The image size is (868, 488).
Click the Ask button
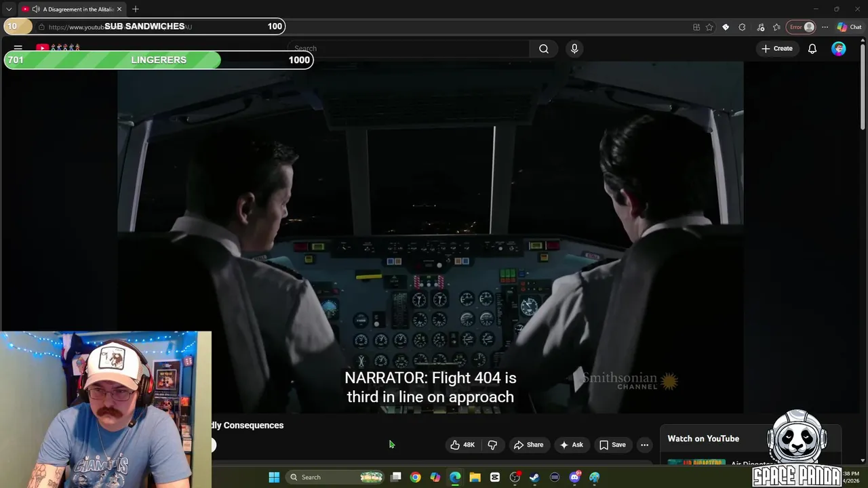coord(571,445)
